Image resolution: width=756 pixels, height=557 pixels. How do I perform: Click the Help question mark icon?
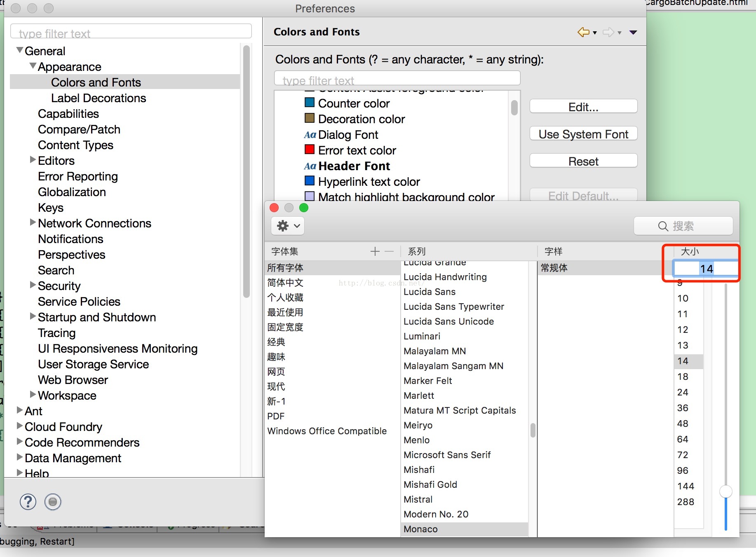(x=28, y=502)
